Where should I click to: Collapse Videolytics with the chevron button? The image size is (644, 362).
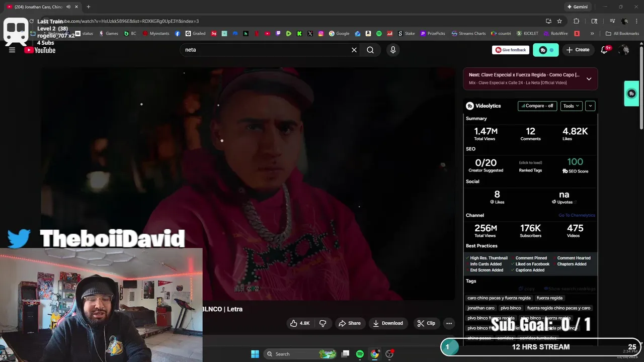tap(590, 106)
